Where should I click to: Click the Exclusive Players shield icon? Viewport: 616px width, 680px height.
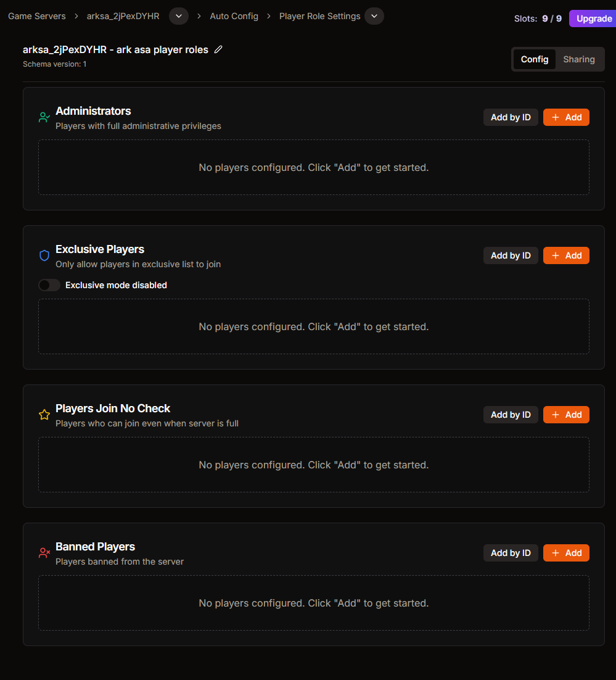[44, 255]
